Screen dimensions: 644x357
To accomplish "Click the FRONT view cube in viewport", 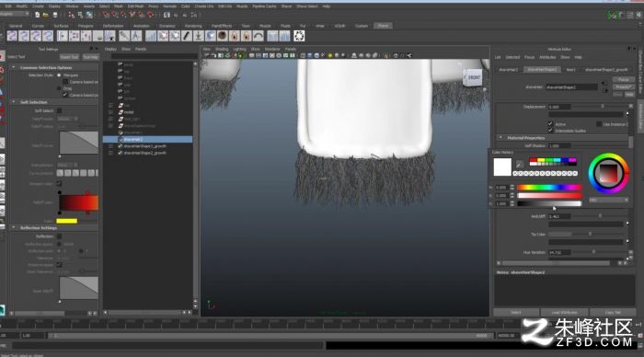I will click(473, 77).
